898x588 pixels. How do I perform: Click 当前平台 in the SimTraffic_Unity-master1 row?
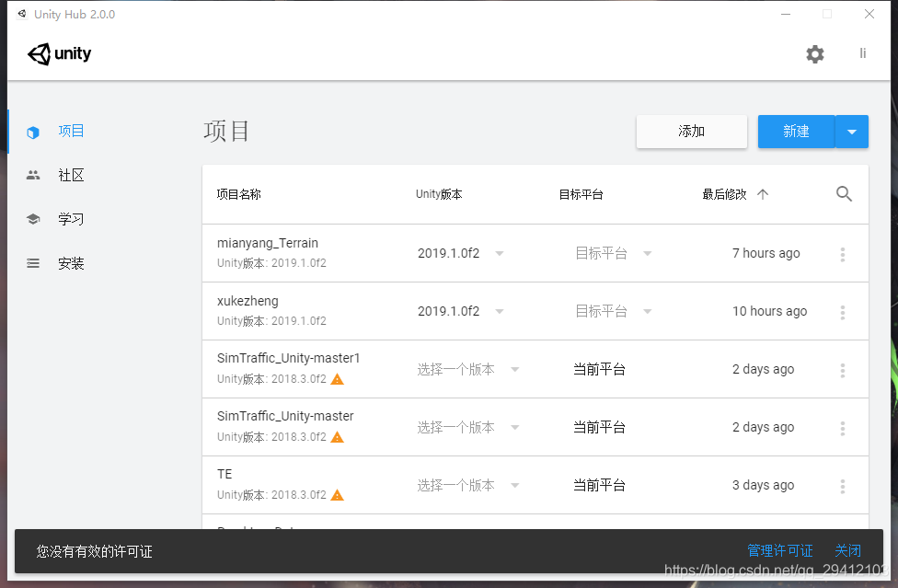(599, 369)
